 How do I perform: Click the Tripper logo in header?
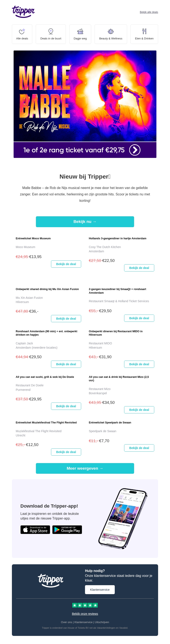23,12
